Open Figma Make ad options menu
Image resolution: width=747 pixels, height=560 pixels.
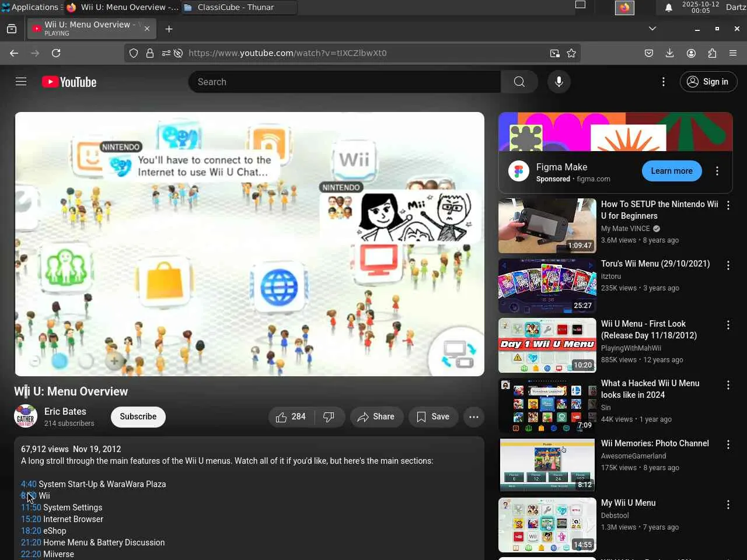[717, 171]
